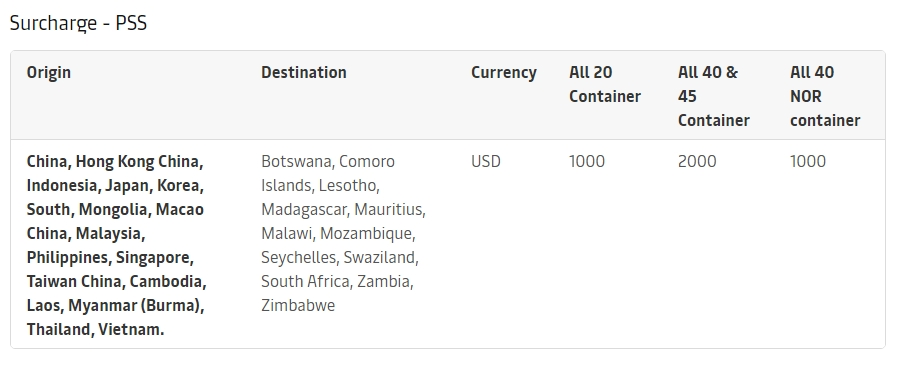Click the Currency column header
Screen dimensions: 906x367
pos(504,73)
